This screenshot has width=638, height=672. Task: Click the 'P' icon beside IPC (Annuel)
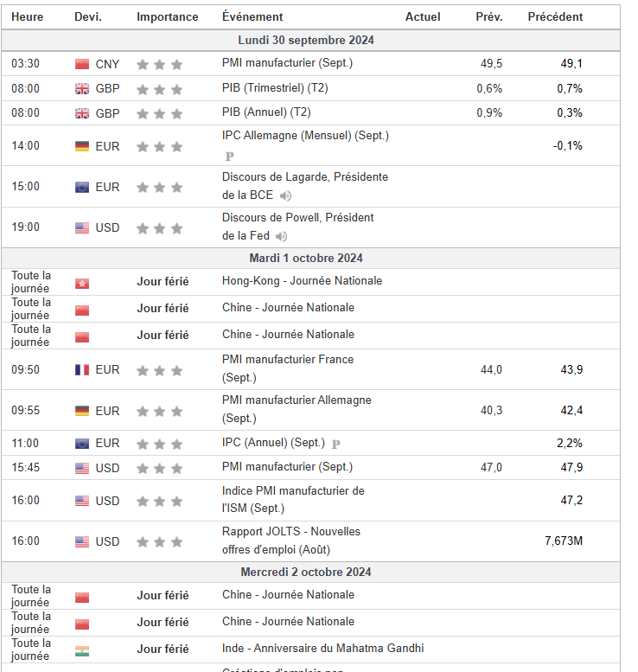[x=336, y=444]
